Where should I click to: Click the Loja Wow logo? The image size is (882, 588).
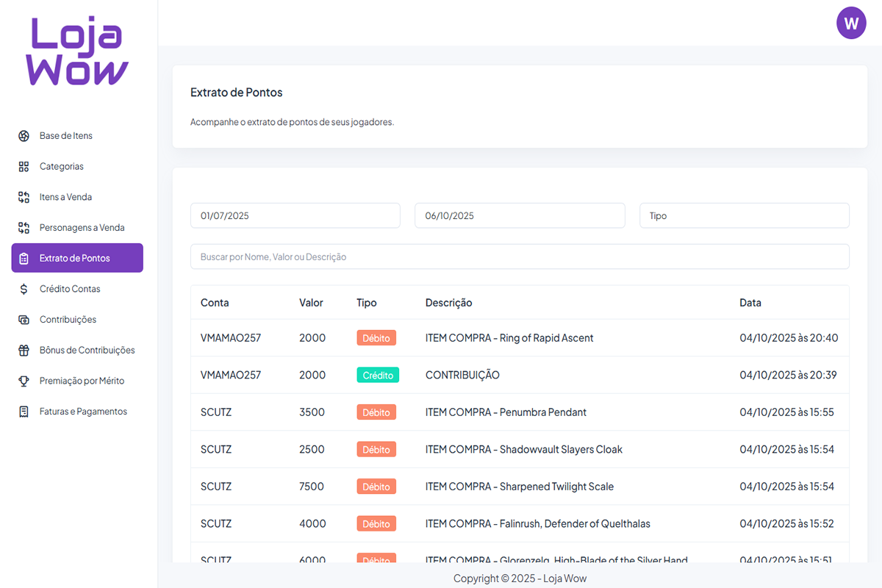(78, 51)
